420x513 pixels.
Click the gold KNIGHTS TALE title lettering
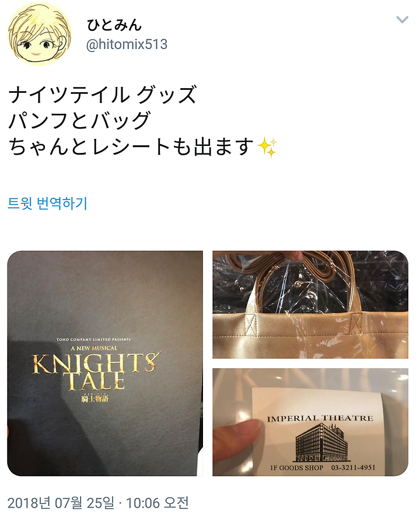click(95, 371)
